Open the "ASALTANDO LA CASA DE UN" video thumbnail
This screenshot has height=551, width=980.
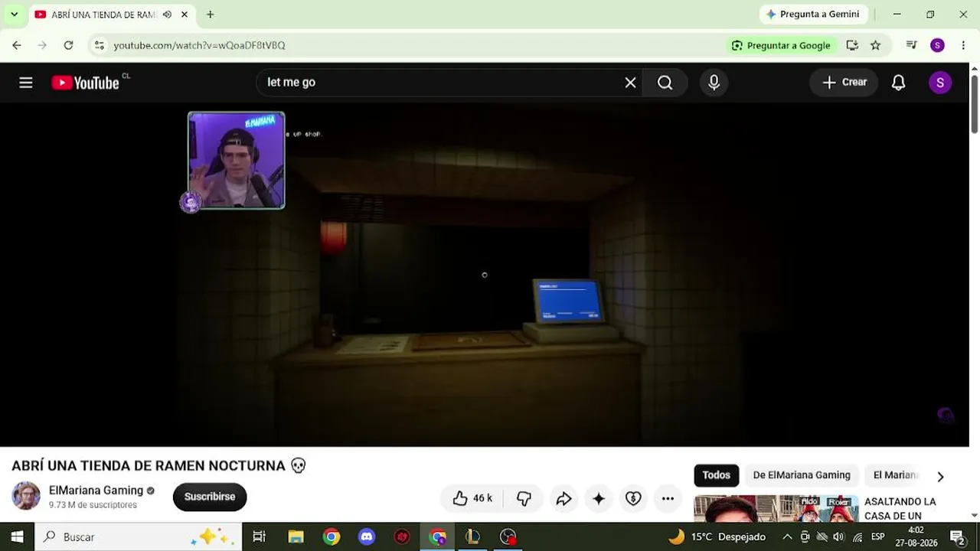tap(775, 509)
